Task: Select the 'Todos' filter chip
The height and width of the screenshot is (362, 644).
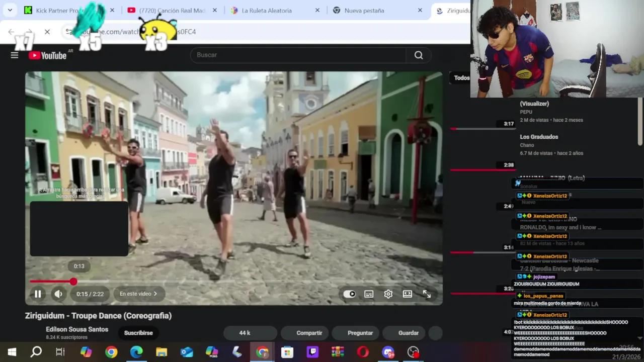Action: click(x=461, y=78)
